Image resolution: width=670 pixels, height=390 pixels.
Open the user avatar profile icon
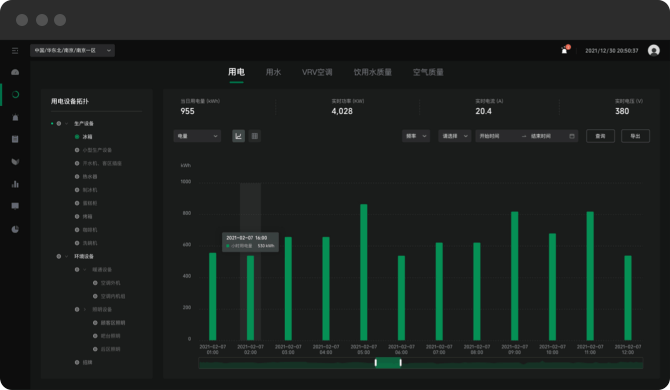pos(653,50)
